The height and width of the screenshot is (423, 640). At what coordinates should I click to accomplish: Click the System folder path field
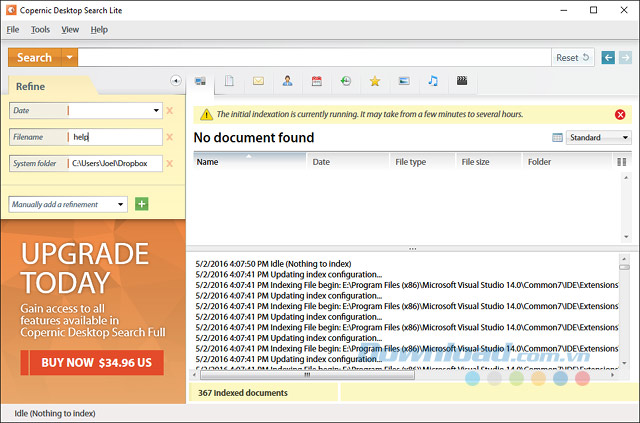pyautogui.click(x=115, y=163)
